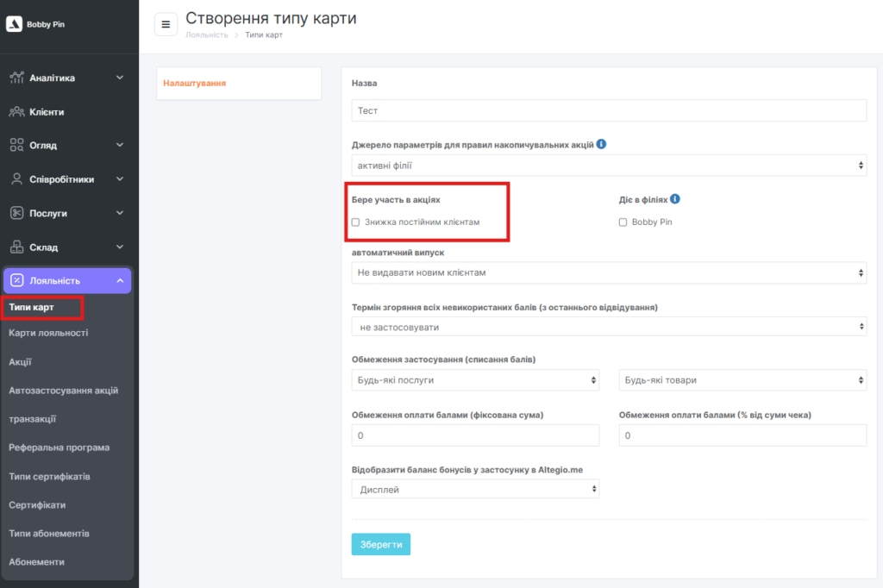Click info icon next to Діє в філіях

click(x=675, y=199)
